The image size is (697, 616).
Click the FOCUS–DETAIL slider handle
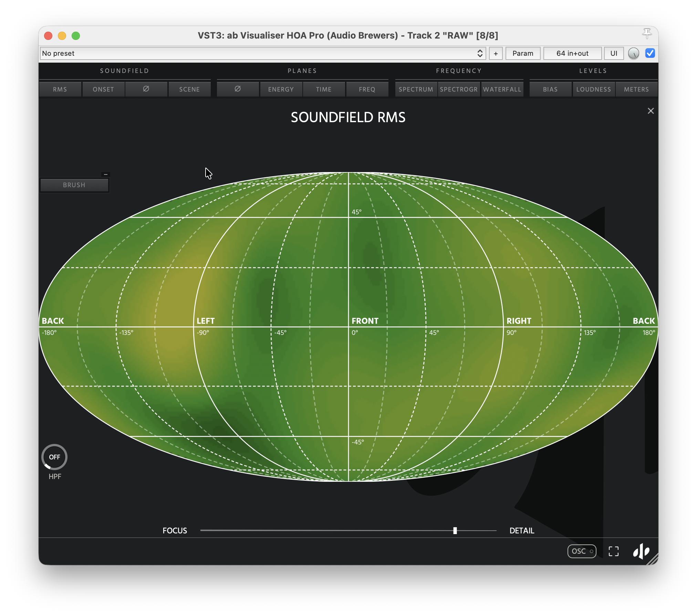tap(455, 531)
